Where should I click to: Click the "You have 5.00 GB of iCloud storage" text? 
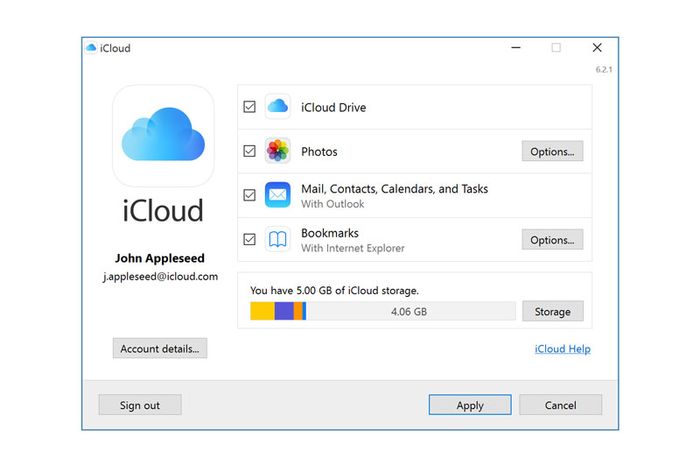pyautogui.click(x=334, y=291)
